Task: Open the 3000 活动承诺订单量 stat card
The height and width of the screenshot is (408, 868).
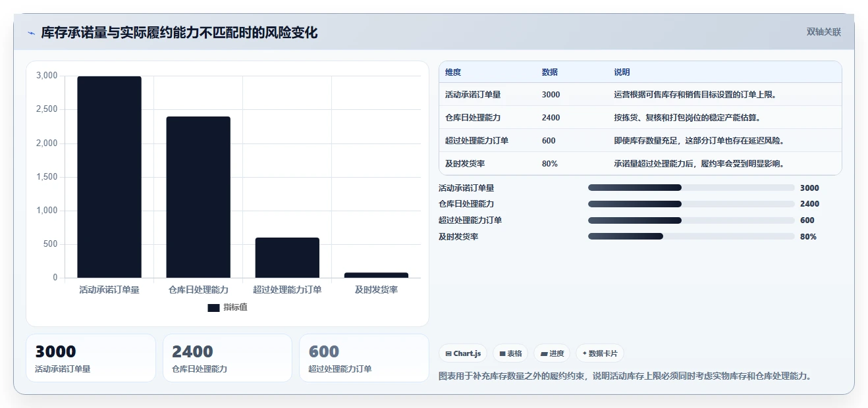Action: (x=91, y=358)
